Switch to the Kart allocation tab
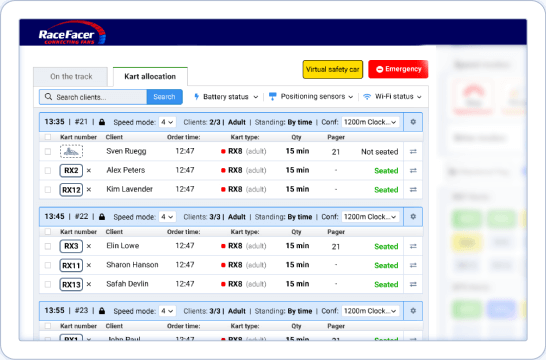The width and height of the screenshot is (546, 360). tap(150, 77)
